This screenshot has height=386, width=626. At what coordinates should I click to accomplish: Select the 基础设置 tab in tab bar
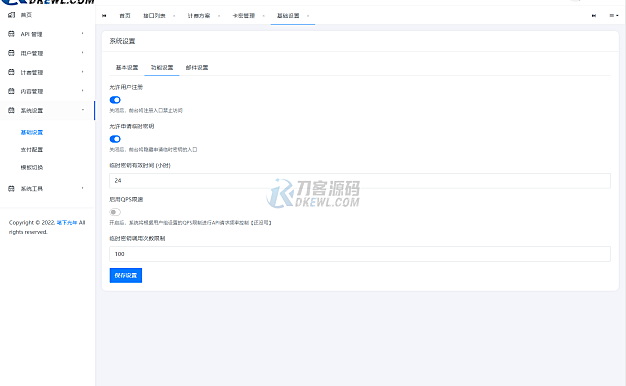(x=288, y=16)
